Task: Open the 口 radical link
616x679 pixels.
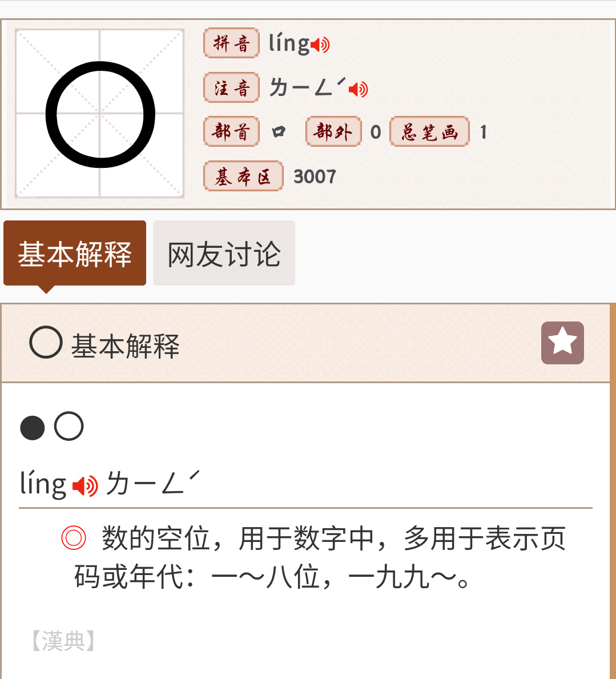Action: point(279,132)
